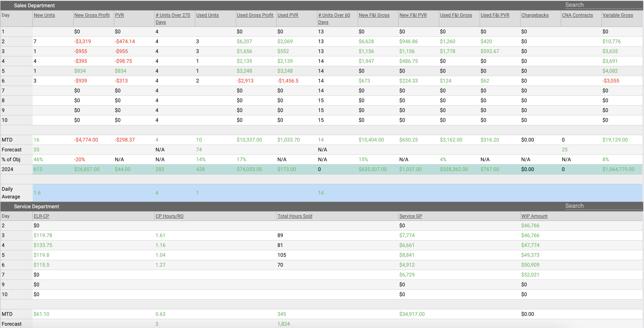The image size is (644, 328).
Task: Click Variable Gross value $10,776
Action: coord(611,41)
